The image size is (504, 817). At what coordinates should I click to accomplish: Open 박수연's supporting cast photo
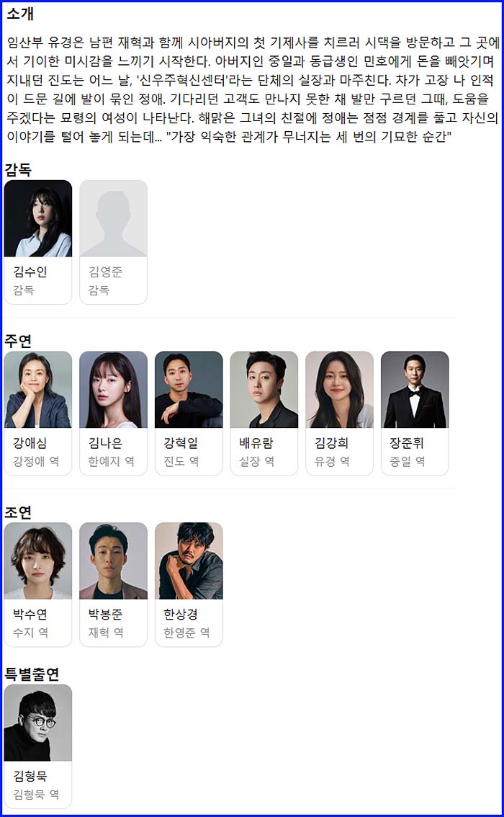coord(38,561)
